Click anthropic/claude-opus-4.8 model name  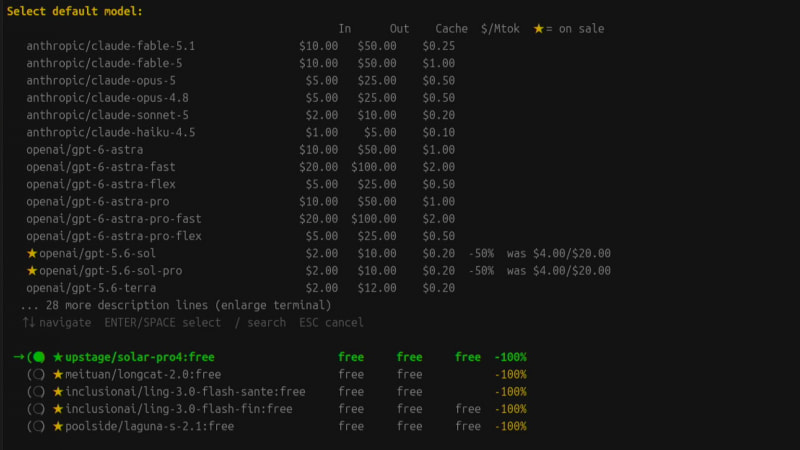(x=108, y=98)
